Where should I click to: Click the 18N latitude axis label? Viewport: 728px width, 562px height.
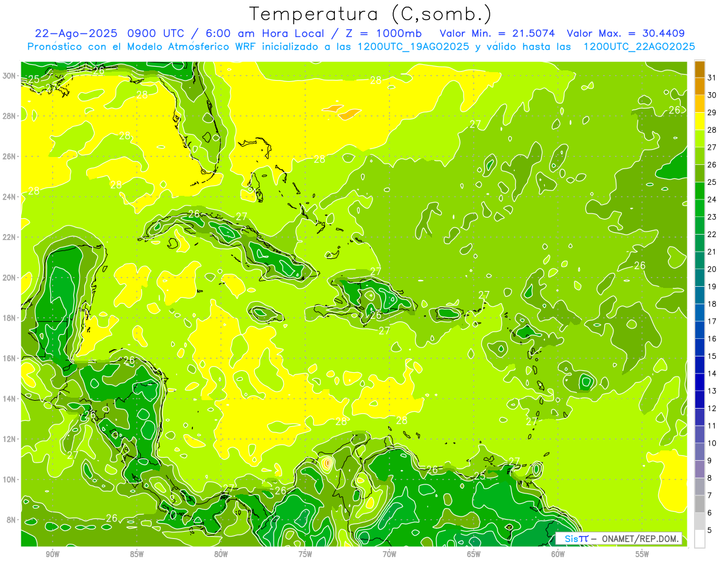tap(10, 318)
